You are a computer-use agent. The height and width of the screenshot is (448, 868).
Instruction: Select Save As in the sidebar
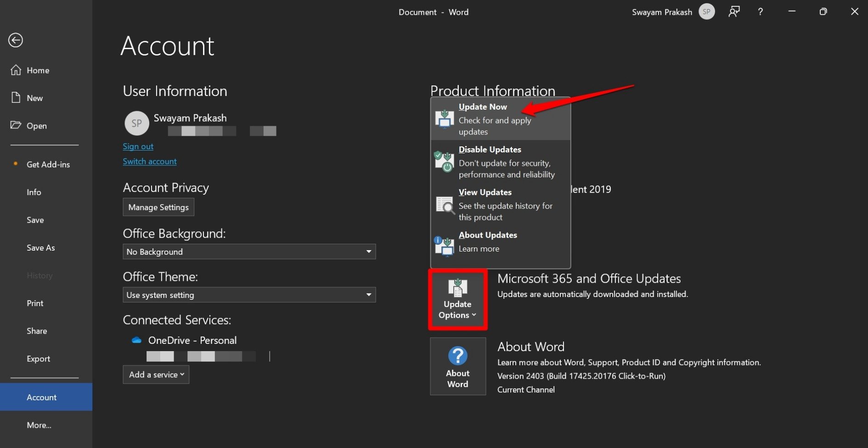[x=40, y=248]
